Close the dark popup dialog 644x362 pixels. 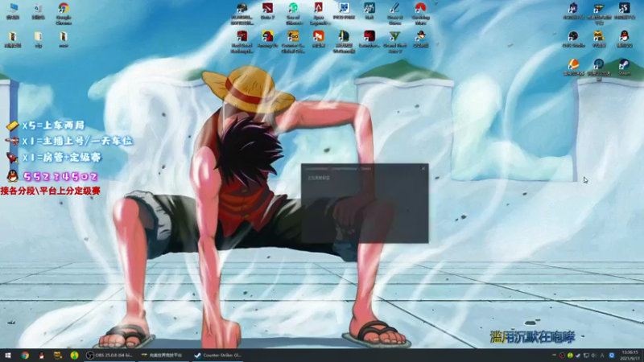click(423, 168)
